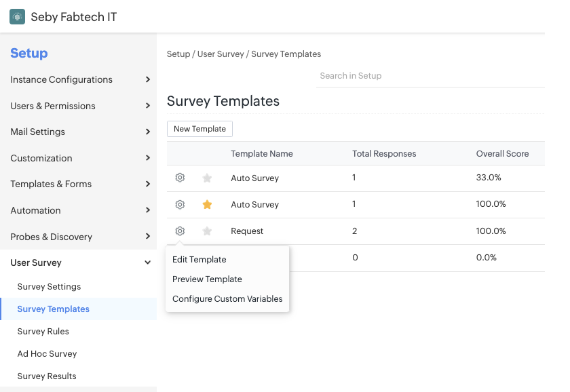
Task: Click the Seby Fabtech IT logo icon
Action: (x=17, y=17)
